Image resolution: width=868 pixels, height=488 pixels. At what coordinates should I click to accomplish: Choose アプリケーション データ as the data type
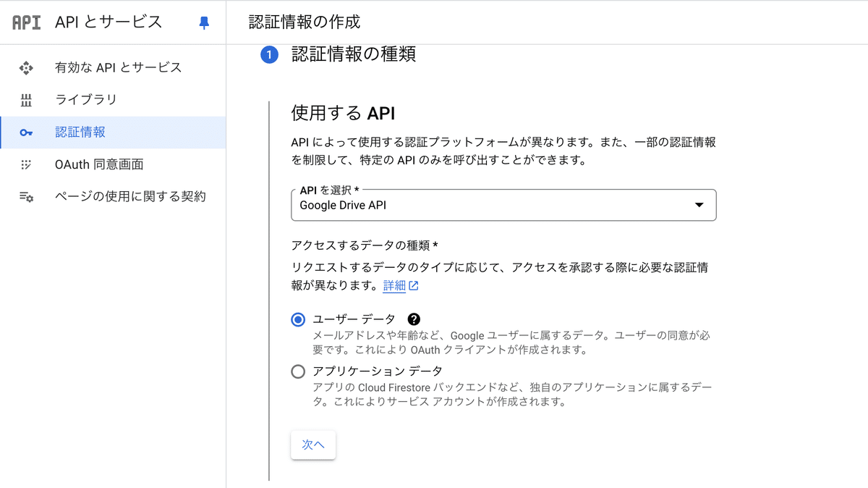[x=298, y=371]
